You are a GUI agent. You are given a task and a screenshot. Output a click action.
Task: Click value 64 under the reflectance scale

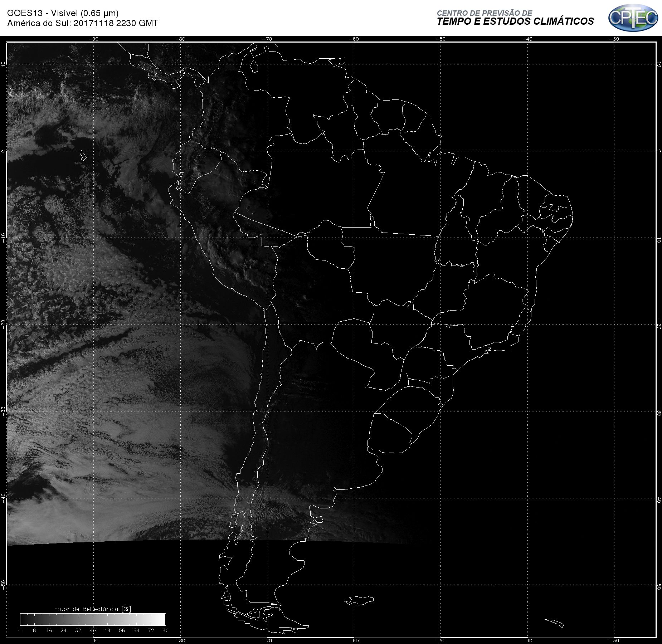click(x=136, y=630)
